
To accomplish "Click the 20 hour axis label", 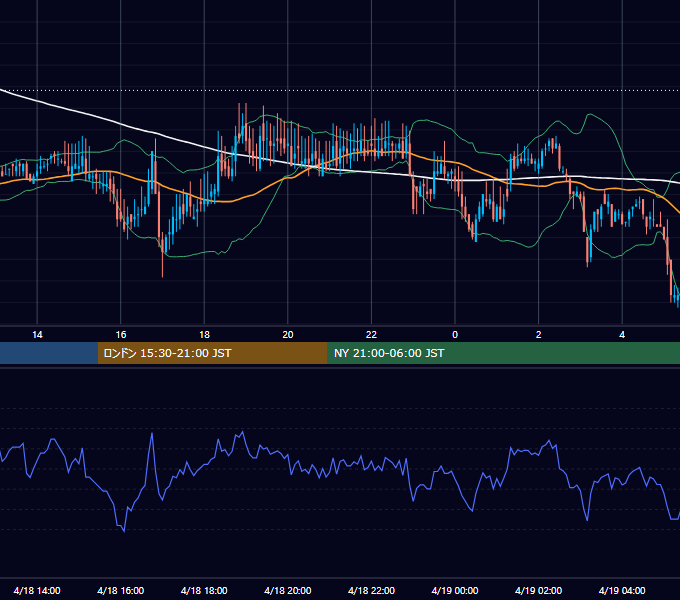I will (x=288, y=335).
